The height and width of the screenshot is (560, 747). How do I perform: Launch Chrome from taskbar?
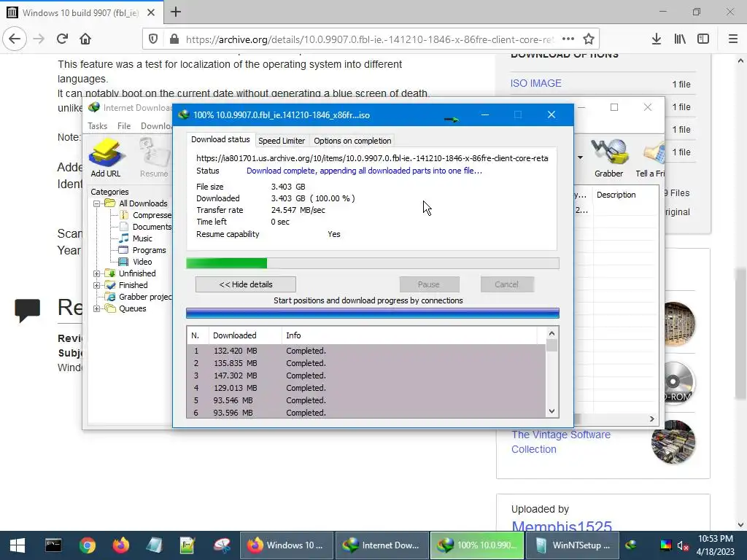pyautogui.click(x=88, y=545)
